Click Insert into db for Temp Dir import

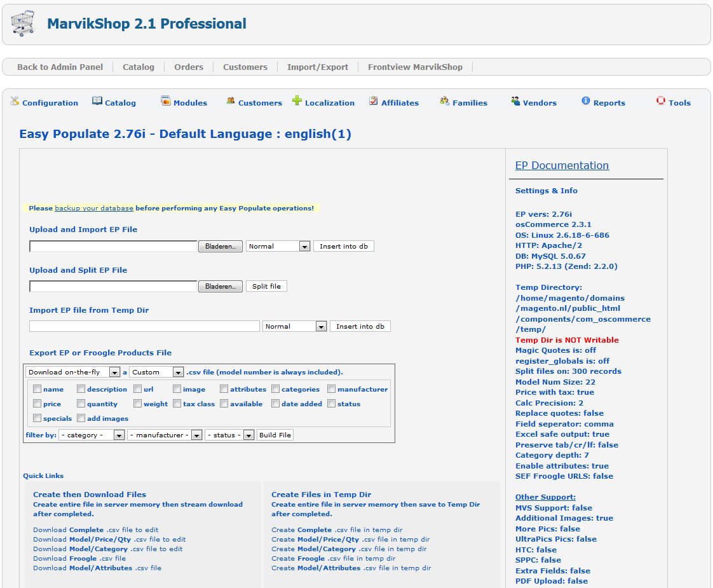pos(360,326)
